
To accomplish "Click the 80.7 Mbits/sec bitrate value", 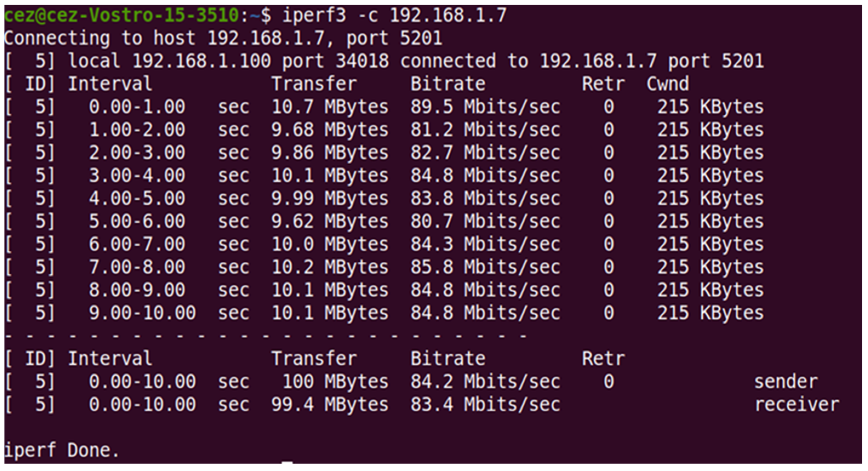I will [485, 221].
